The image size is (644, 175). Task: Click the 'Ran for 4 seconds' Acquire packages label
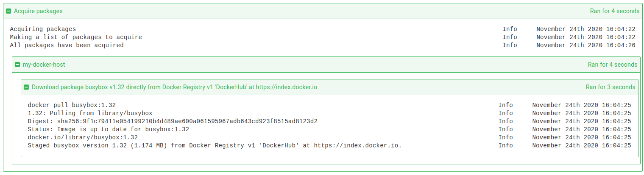click(615, 11)
